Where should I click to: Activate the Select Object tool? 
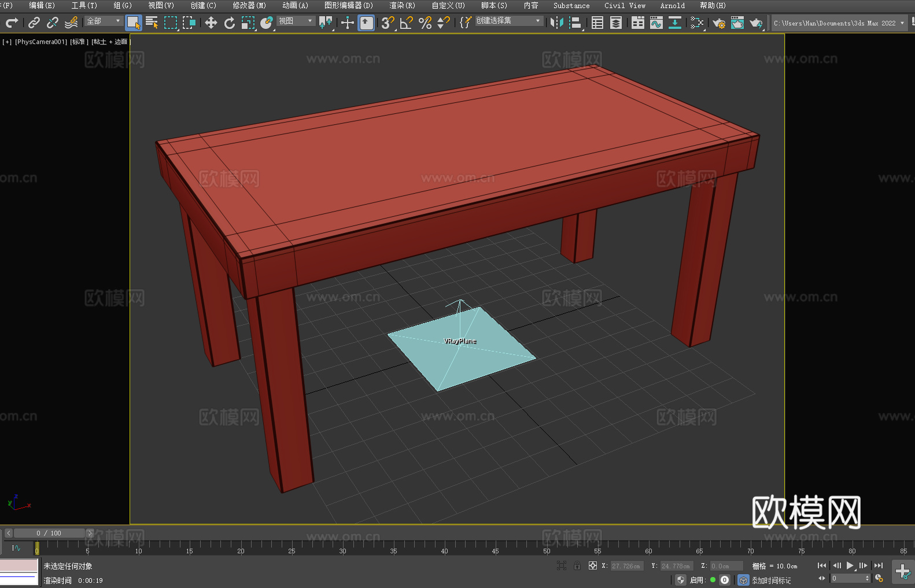coord(134,23)
